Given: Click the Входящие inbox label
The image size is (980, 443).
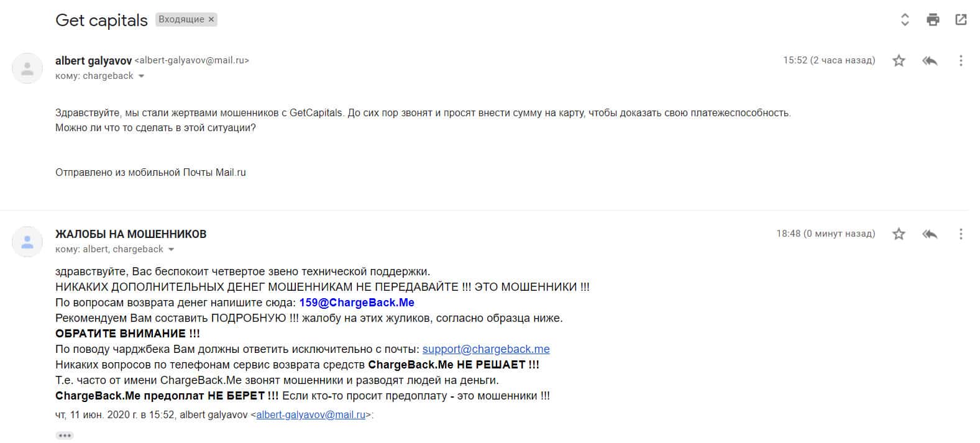Looking at the screenshot, I should (181, 20).
